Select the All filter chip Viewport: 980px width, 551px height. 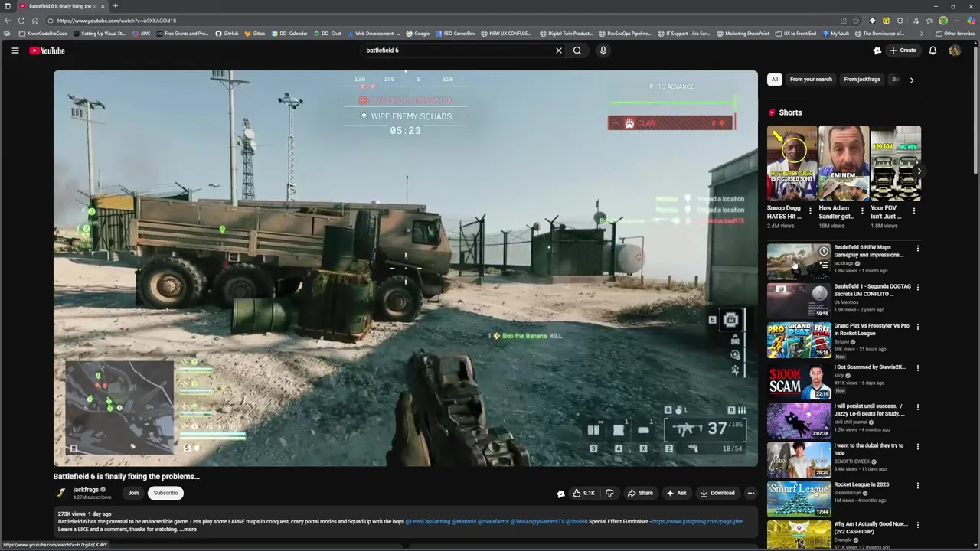[x=774, y=80]
